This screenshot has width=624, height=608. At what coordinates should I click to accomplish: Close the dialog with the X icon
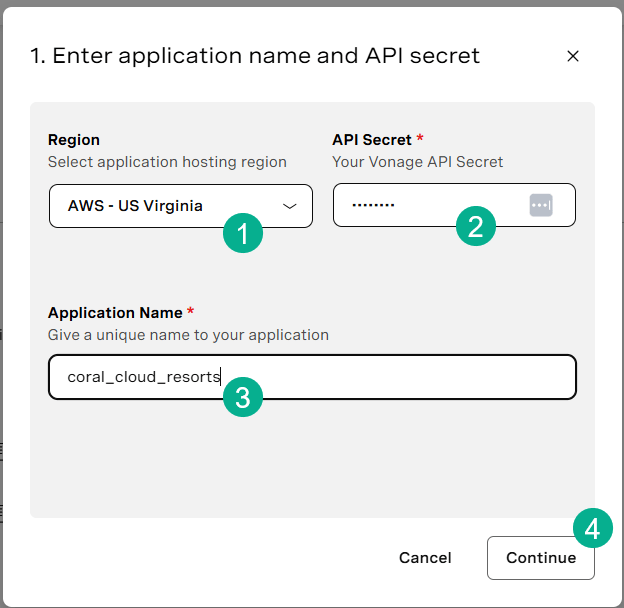point(573,56)
